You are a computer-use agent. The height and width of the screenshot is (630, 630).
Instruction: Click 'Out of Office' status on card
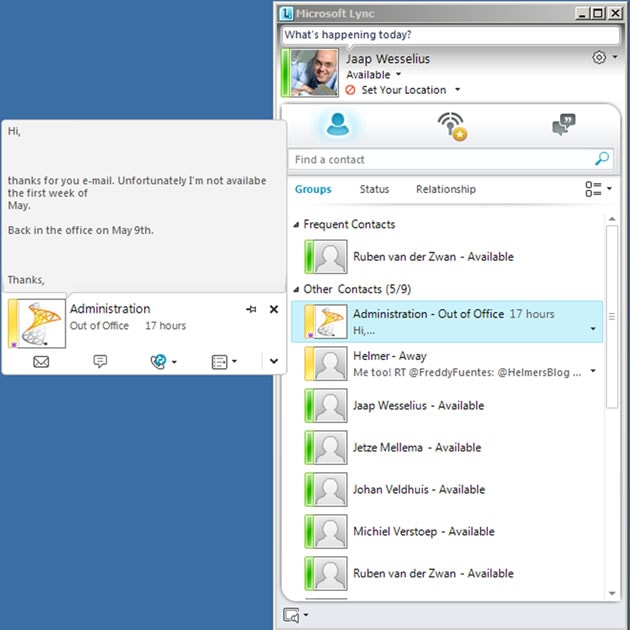pos(99,325)
